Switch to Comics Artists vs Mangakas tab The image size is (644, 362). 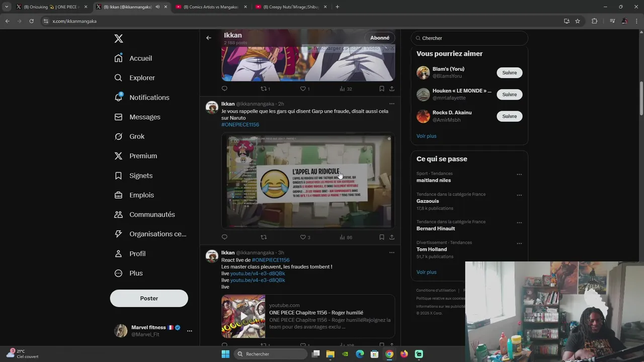tap(210, 7)
